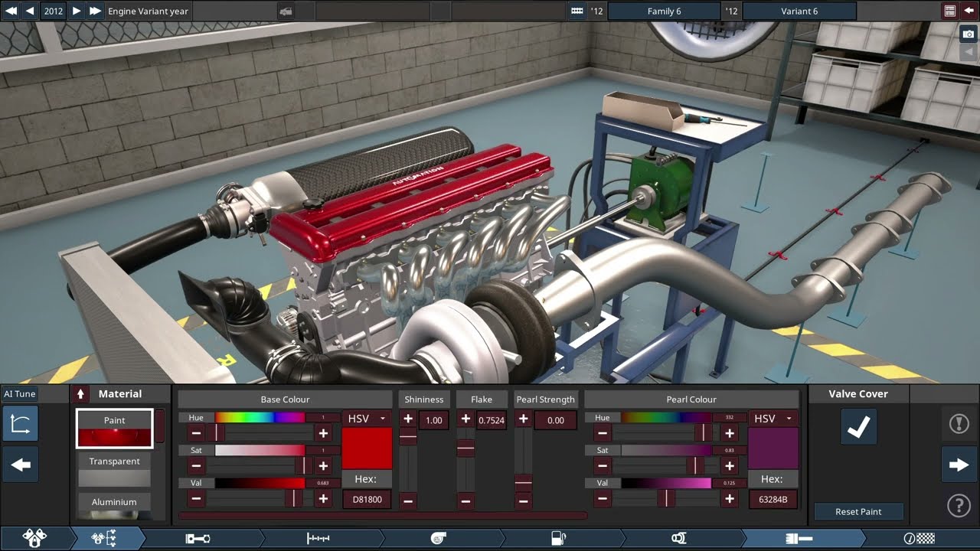
Task: Edit Pearl Strength value 0.00 field
Action: [556, 420]
